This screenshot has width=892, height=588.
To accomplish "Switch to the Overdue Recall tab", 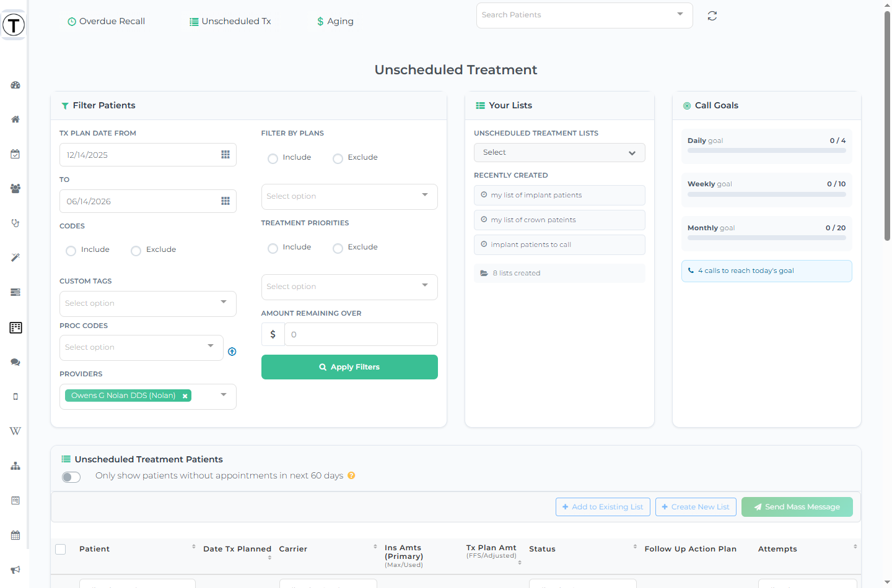I will tap(106, 21).
